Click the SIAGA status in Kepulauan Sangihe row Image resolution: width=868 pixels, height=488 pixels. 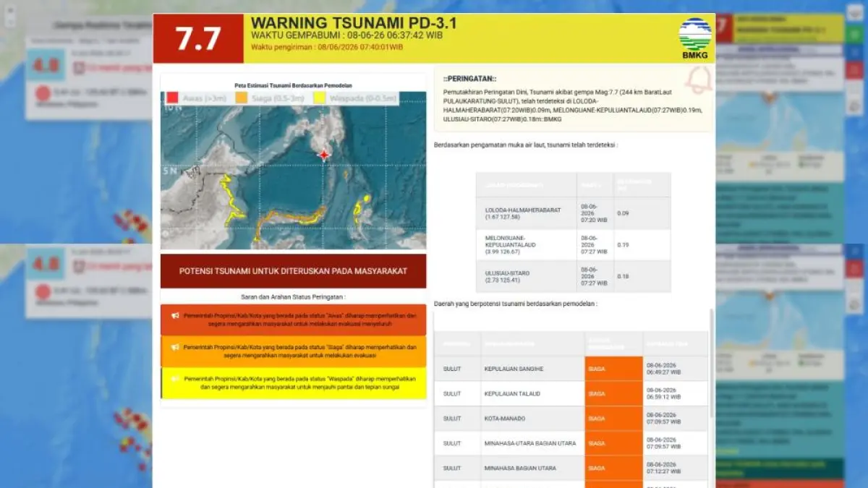[613, 369]
